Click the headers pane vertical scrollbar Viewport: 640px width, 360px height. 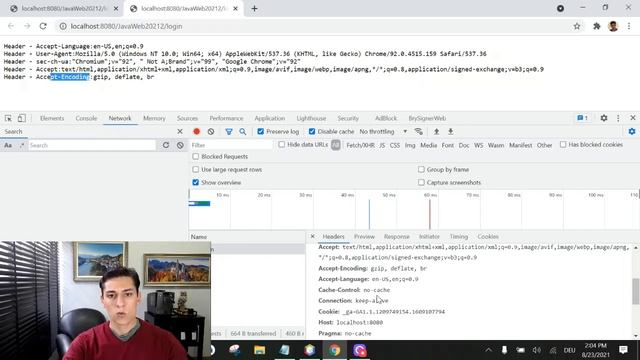pos(636,291)
